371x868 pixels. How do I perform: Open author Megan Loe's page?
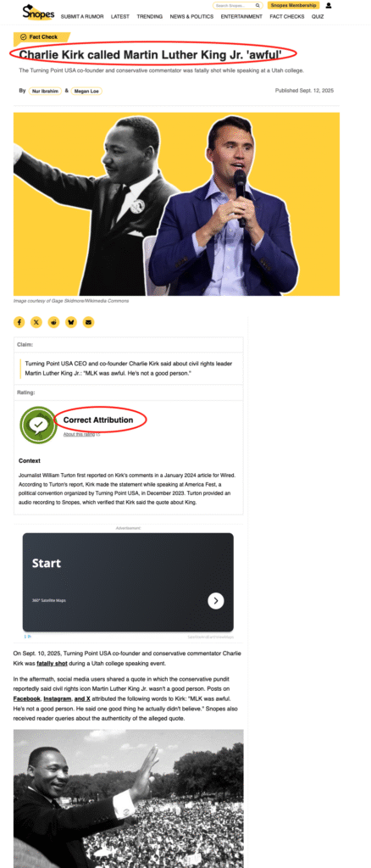86,92
